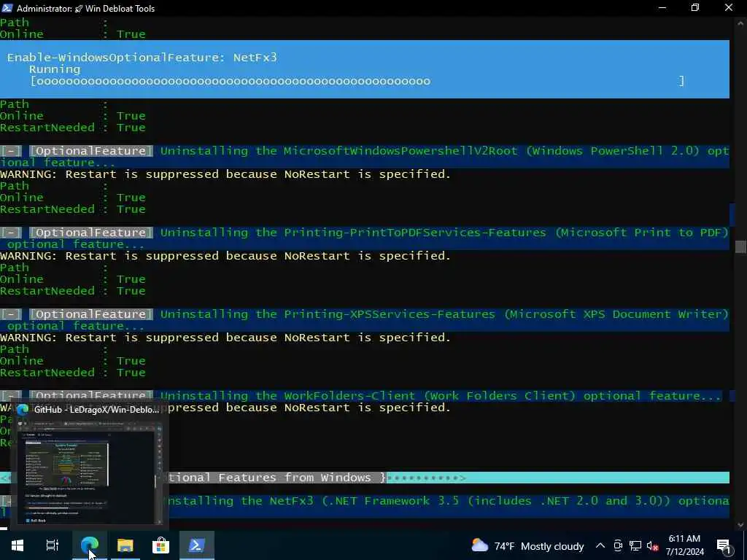This screenshot has width=747, height=560.
Task: Click 'Enable-WindowsOptionalFeature: NetFx3' text
Action: pyautogui.click(x=142, y=58)
